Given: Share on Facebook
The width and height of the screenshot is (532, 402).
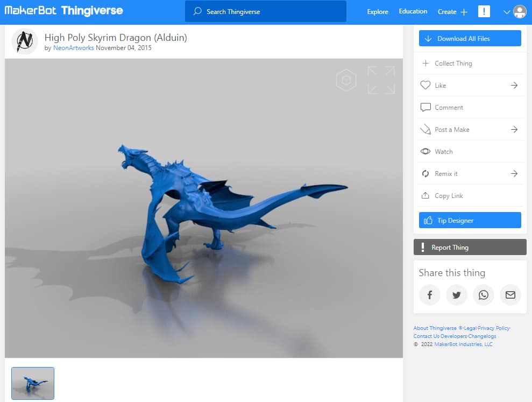Looking at the screenshot, I should [x=430, y=295].
